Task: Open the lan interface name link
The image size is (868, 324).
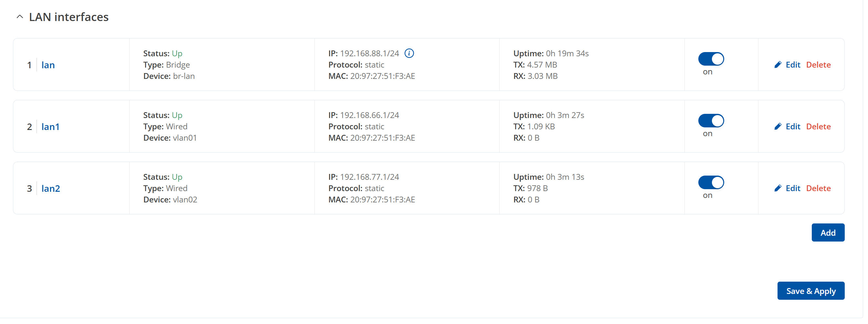Action: click(x=48, y=65)
